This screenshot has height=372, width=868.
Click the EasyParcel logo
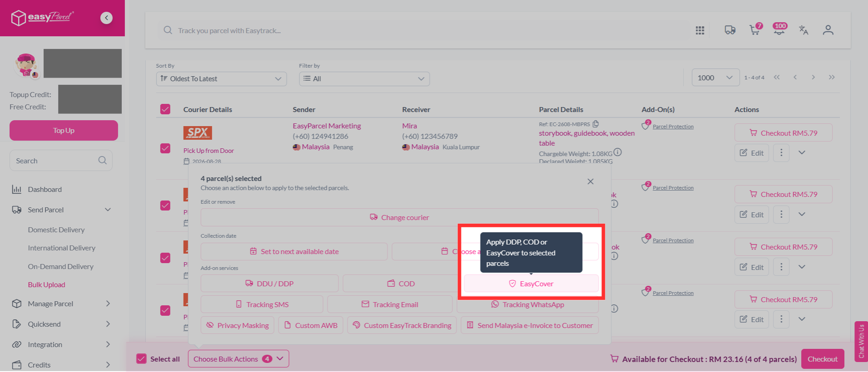tap(42, 18)
